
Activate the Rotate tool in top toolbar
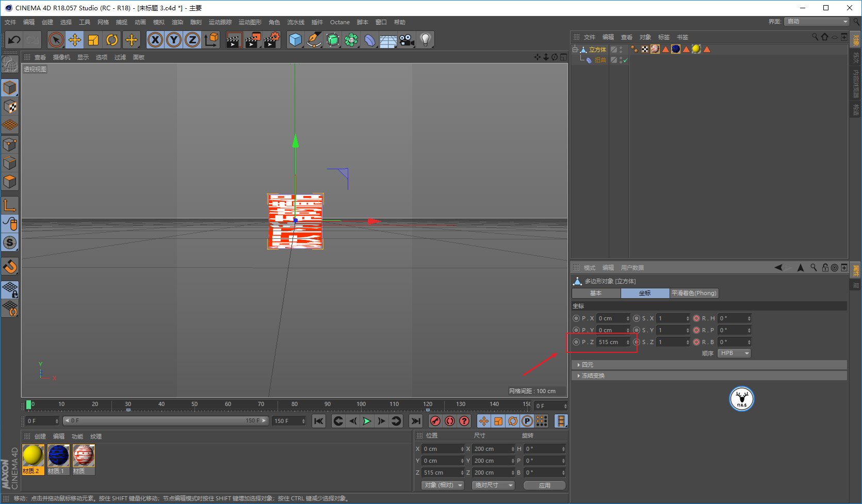pos(112,40)
